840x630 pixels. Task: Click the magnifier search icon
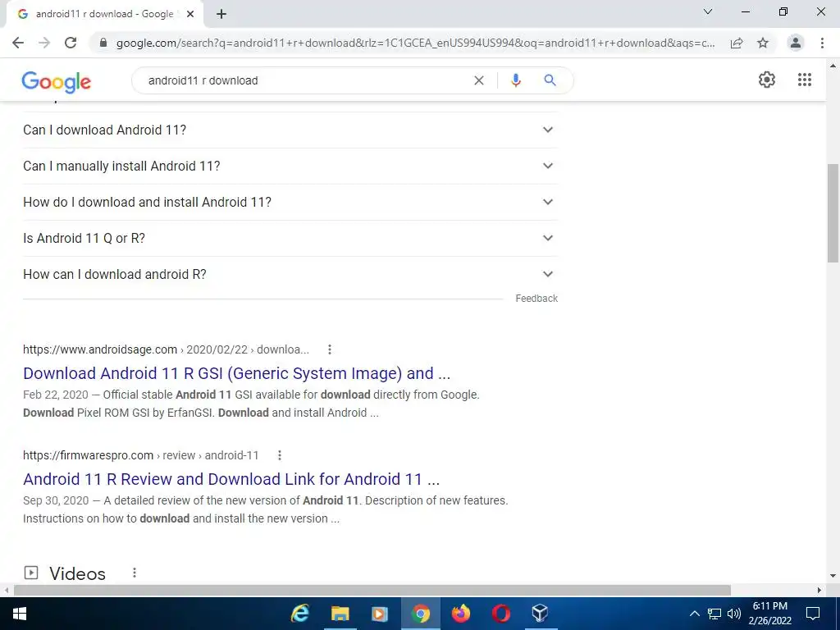[550, 80]
